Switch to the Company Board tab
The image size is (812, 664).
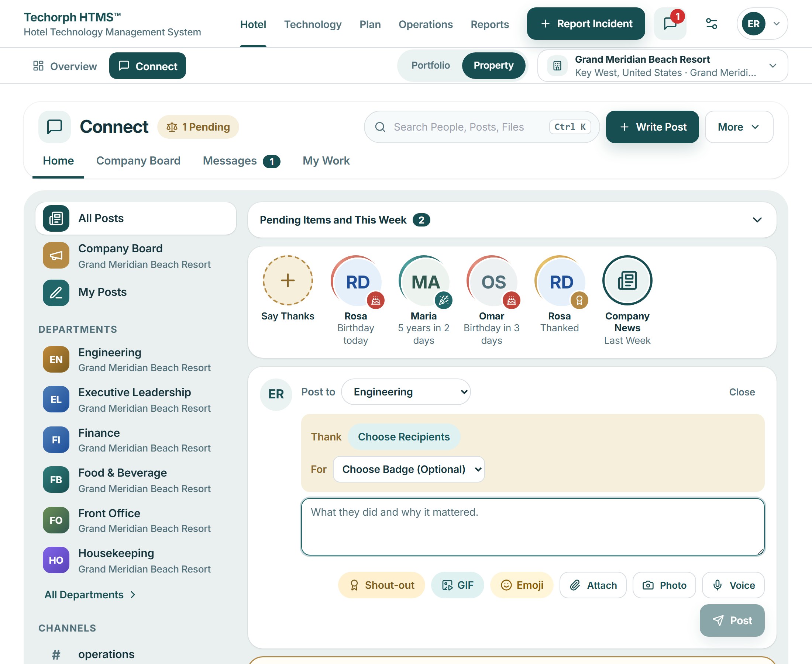pos(138,160)
